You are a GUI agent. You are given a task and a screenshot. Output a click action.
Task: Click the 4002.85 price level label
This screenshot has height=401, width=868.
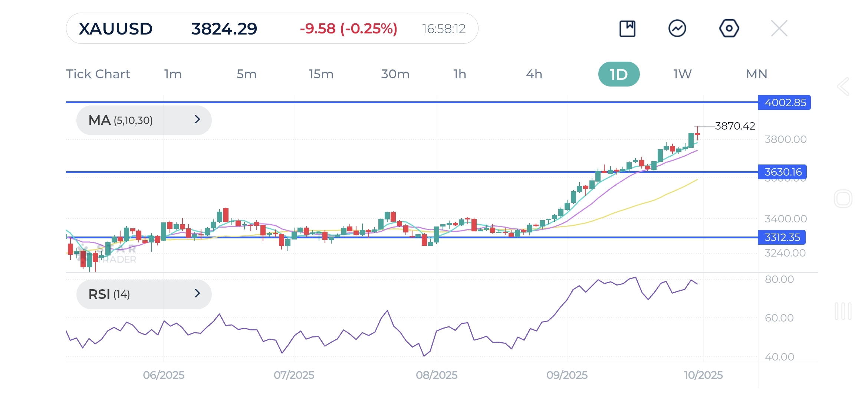785,102
